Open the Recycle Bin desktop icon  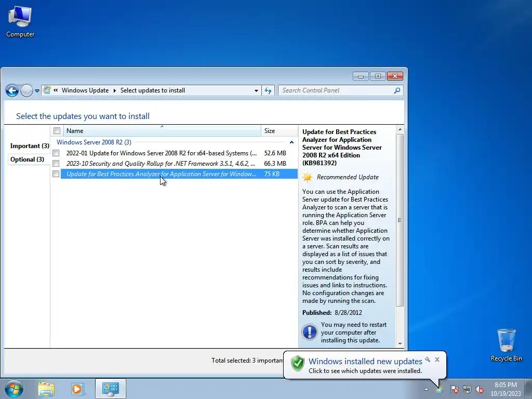point(506,345)
